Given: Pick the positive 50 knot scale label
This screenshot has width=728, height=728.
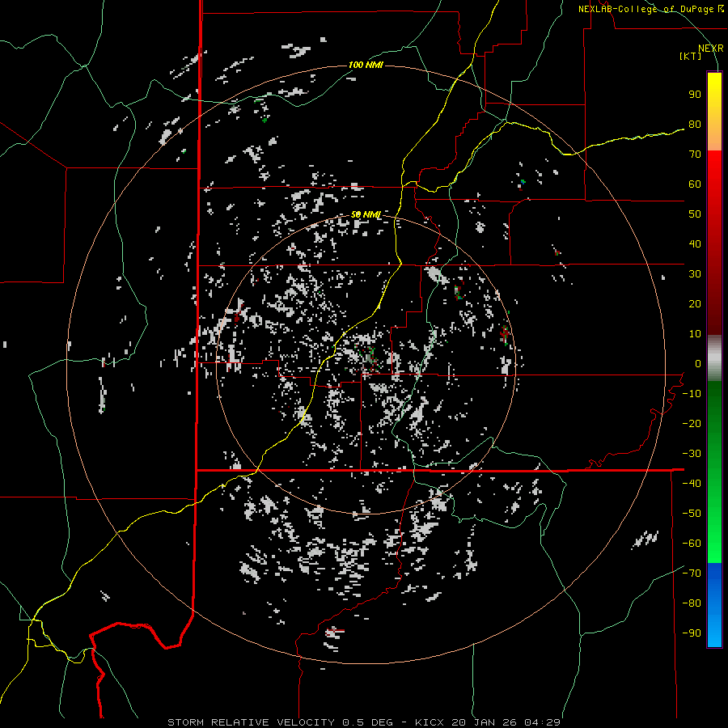Looking at the screenshot, I should click(x=695, y=214).
